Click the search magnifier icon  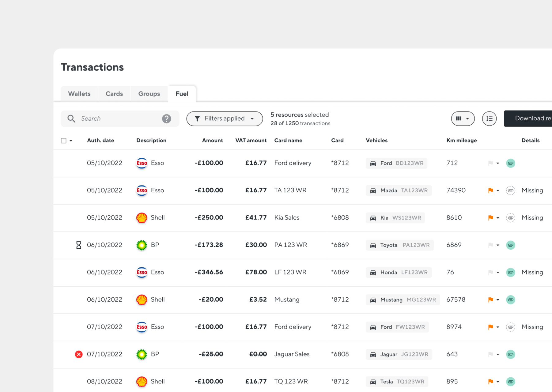(x=71, y=119)
